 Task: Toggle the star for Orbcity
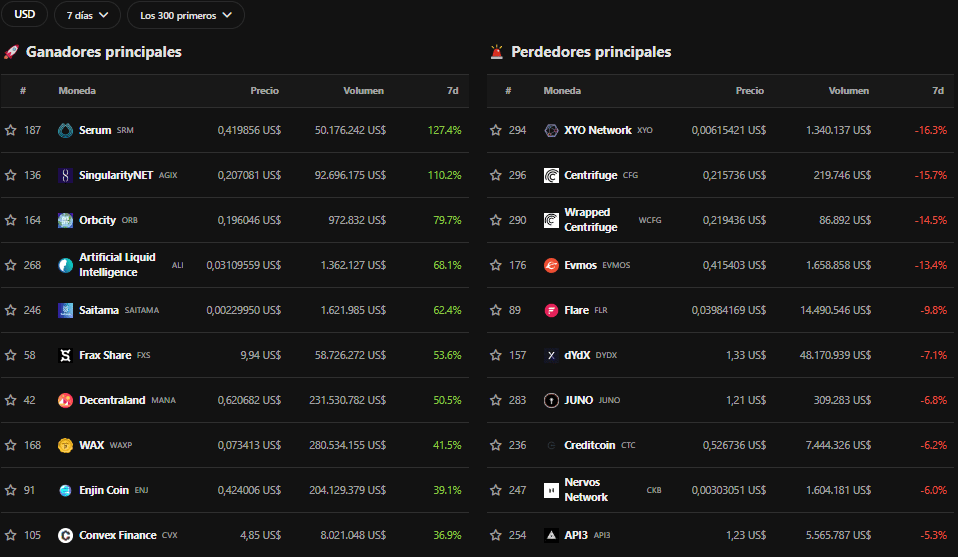point(10,220)
